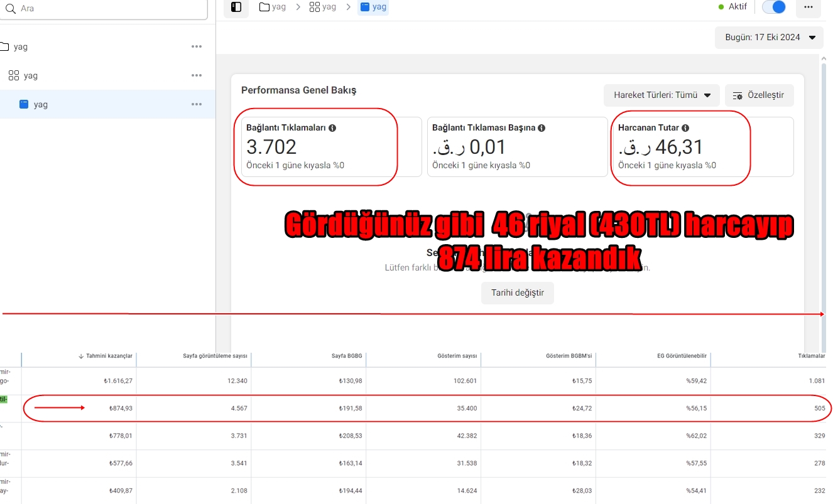Select the yag ad set grid row in the sidebar tree
Viewport: 833px width, 504px height.
[107, 75]
